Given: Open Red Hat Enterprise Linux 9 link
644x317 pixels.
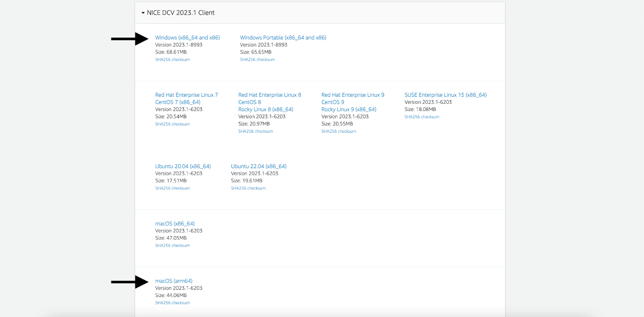Looking at the screenshot, I should point(353,95).
